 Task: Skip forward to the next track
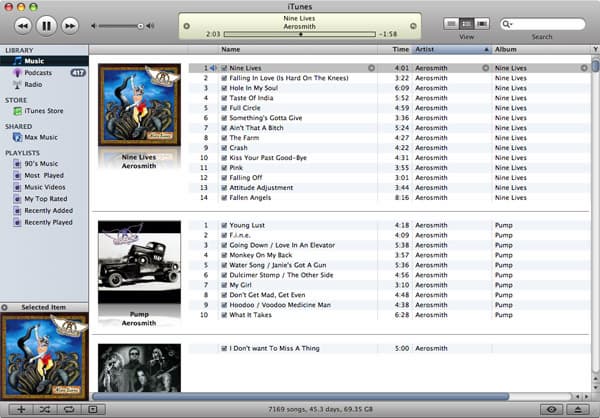point(70,26)
